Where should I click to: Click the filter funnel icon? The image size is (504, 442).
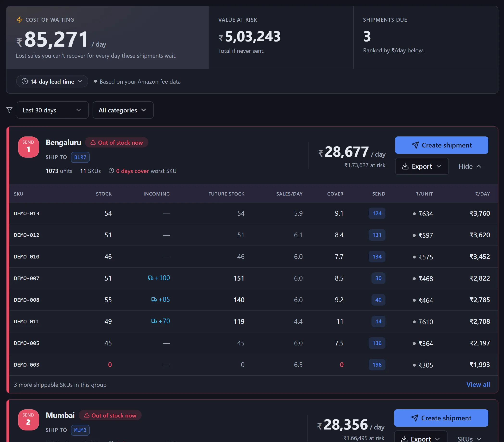click(9, 110)
